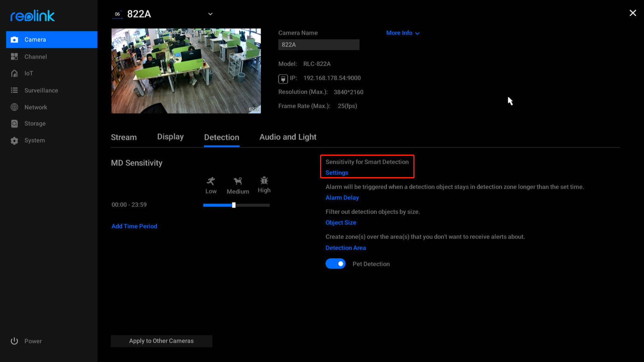The image size is (644, 362).
Task: Click the MD Sensitivity slider handle
Action: click(x=234, y=205)
